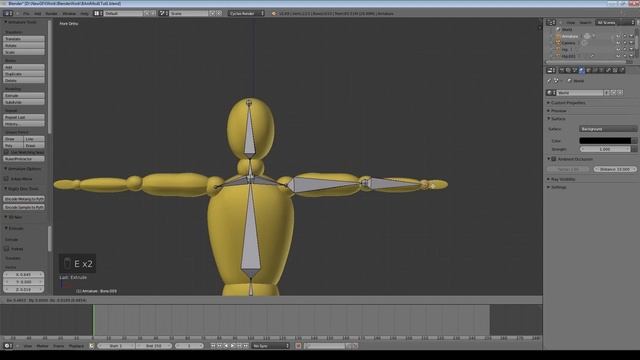
Task: Open the File menu
Action: [x=26, y=13]
